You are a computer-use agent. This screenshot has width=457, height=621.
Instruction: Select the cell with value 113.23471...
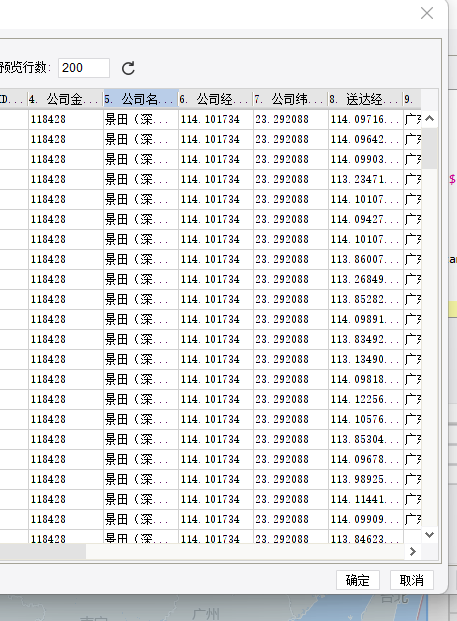click(366, 179)
